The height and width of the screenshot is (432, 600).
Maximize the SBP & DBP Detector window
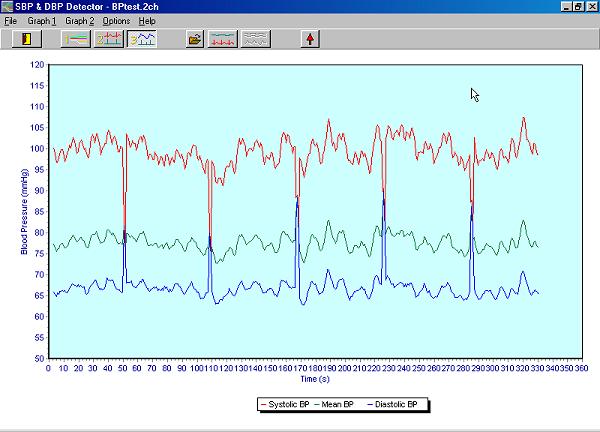click(x=577, y=7)
